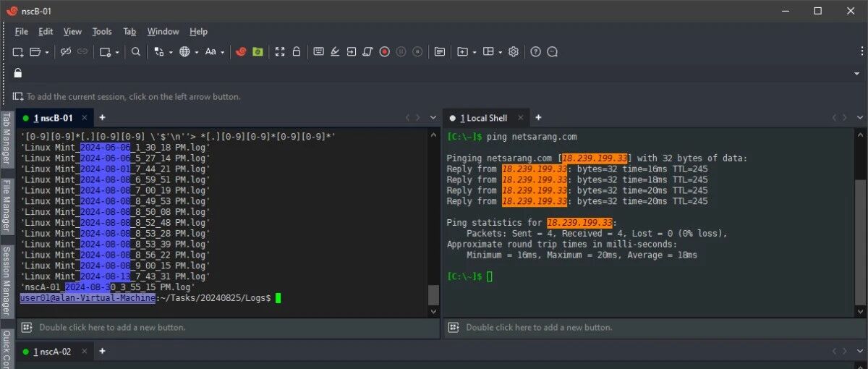Expand the file transfer dropdown arrow
868x369 pixels.
pos(171,52)
